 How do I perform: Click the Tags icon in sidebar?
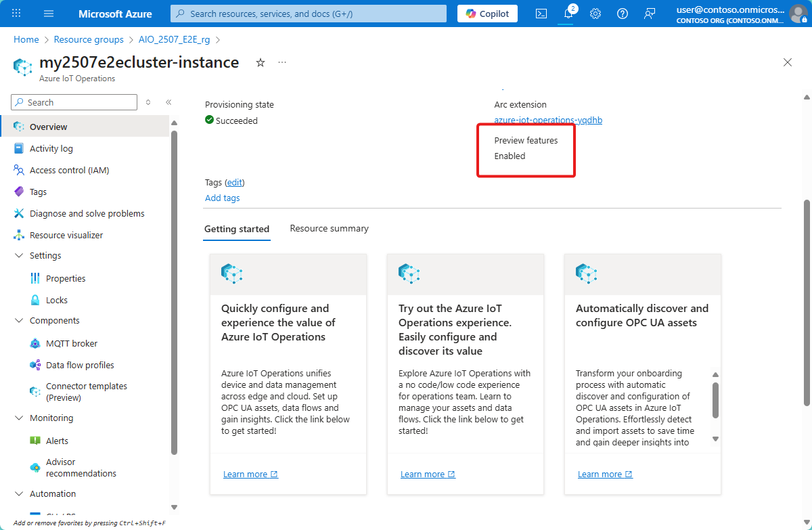pyautogui.click(x=19, y=192)
